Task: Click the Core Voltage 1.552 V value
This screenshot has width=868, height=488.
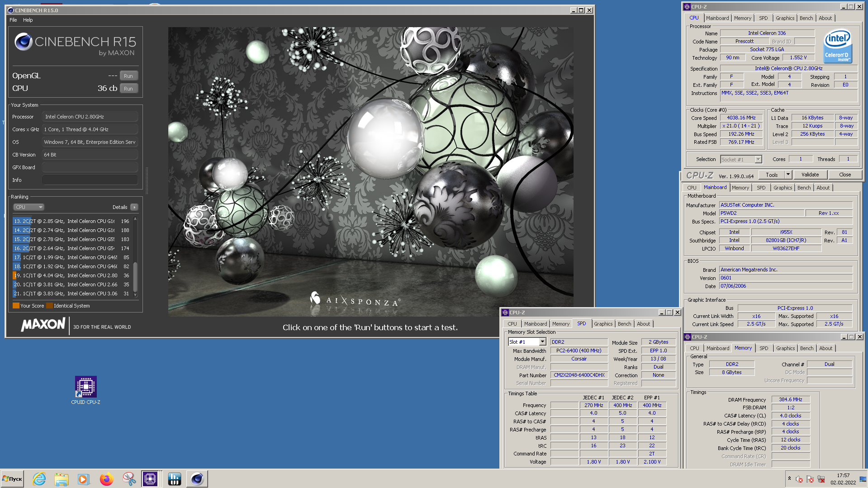Action: [x=798, y=57]
